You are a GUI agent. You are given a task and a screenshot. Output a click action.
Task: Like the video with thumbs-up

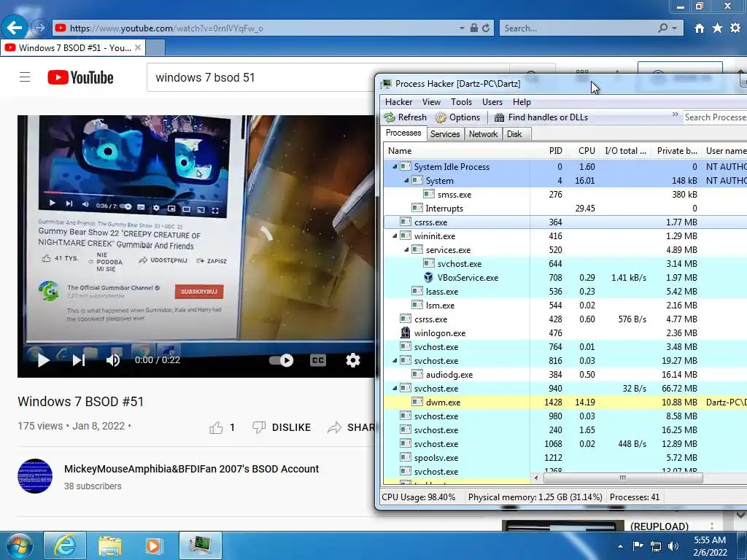tap(216, 427)
